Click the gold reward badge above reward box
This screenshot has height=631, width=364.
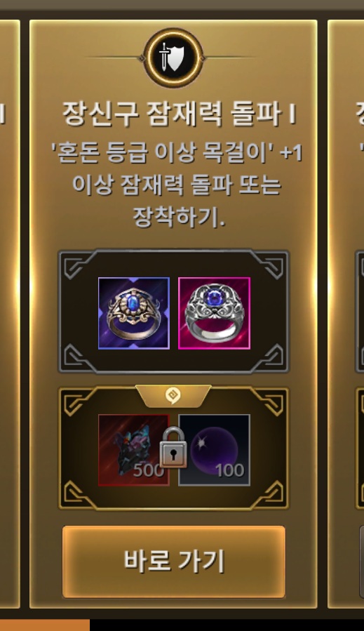coord(173,396)
